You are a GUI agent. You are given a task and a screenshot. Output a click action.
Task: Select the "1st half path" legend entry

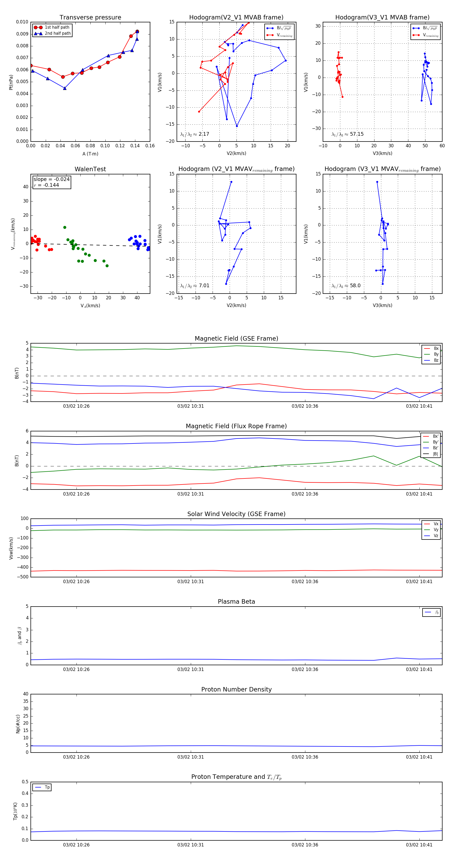tap(52, 27)
